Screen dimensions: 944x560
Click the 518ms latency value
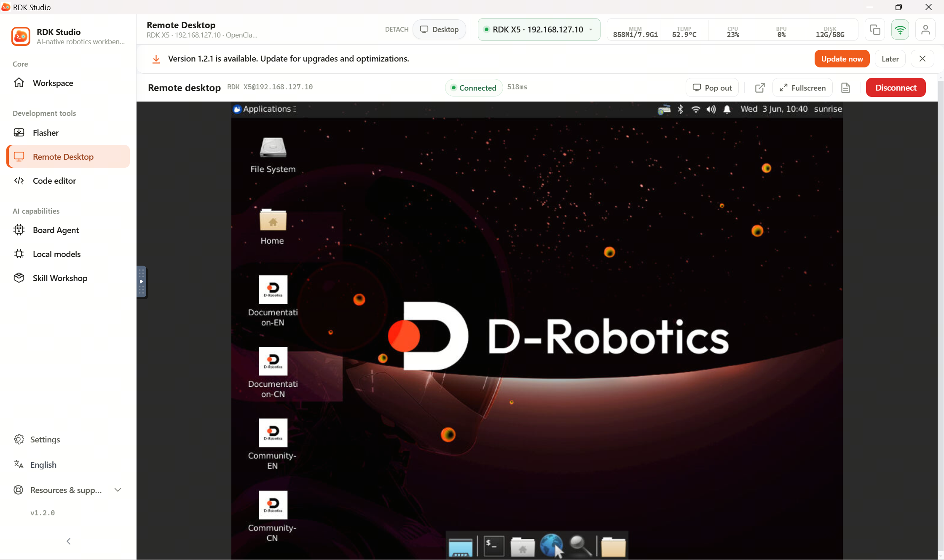tap(517, 87)
